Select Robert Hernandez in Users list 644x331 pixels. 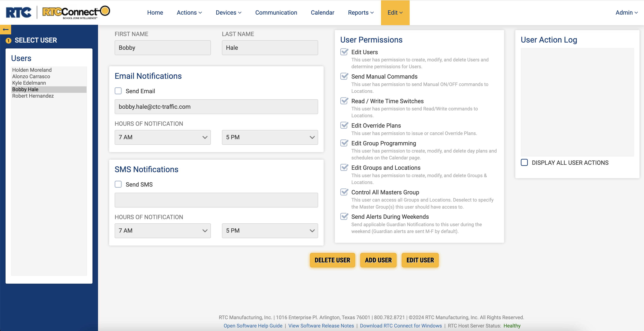[x=33, y=96]
